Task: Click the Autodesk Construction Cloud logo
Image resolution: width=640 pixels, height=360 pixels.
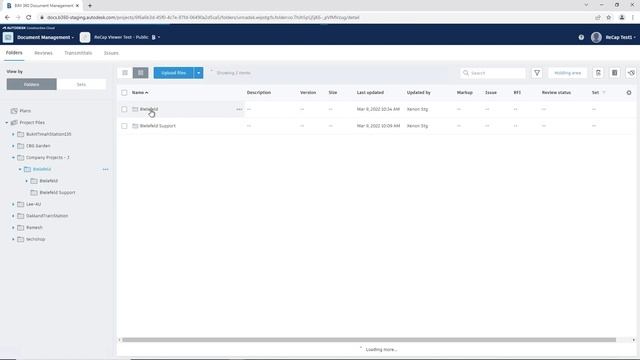Action: click(29, 28)
